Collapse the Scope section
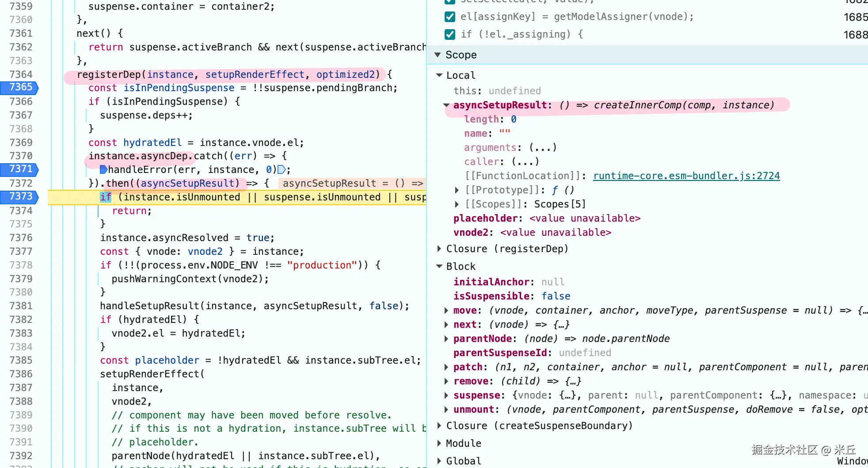Screen dimensions: 868x468 point(438,55)
